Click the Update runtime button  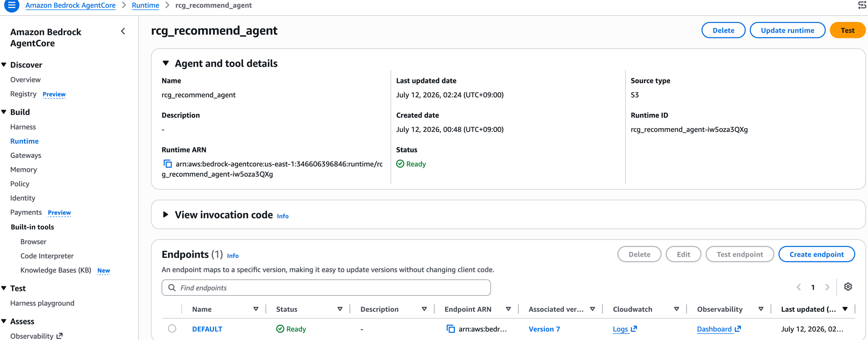point(787,30)
